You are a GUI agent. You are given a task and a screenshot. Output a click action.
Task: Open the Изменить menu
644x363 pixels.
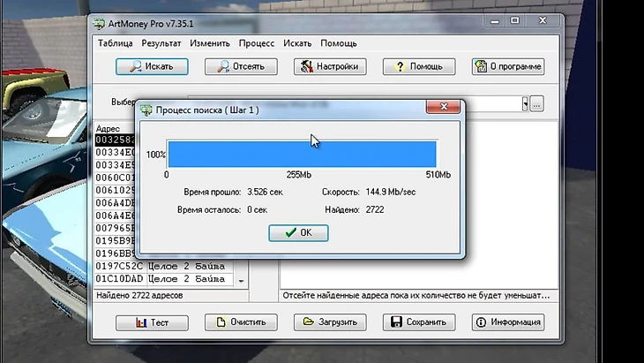(x=210, y=42)
